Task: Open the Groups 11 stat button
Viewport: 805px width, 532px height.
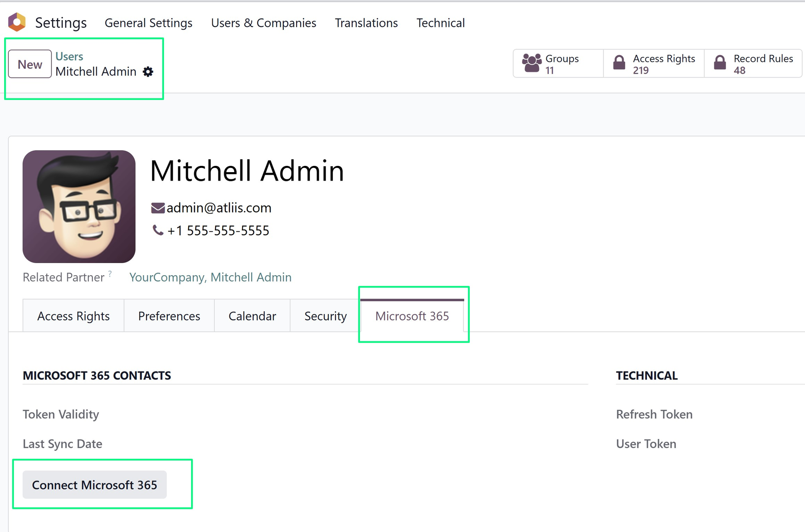Action: [558, 64]
